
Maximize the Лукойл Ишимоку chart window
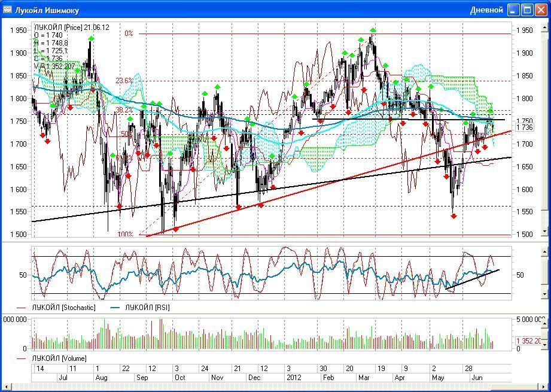[528, 10]
